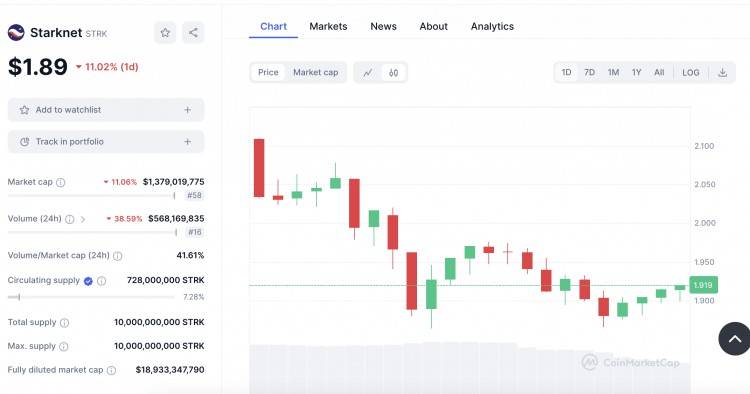Click the share icon next to STRK
750x394 pixels.
click(x=193, y=33)
